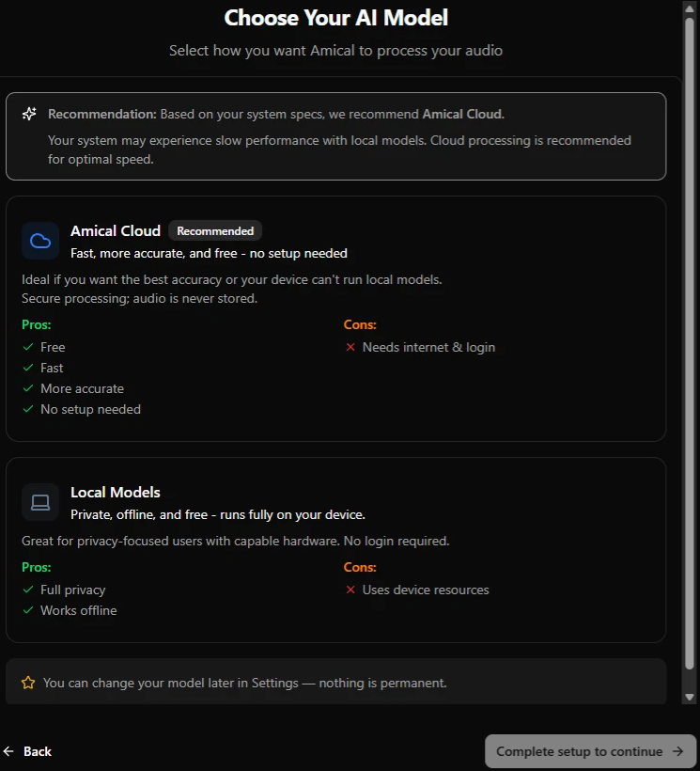Click the red X next to Uses device resources
Screen dimensions: 700x771
coord(350,590)
